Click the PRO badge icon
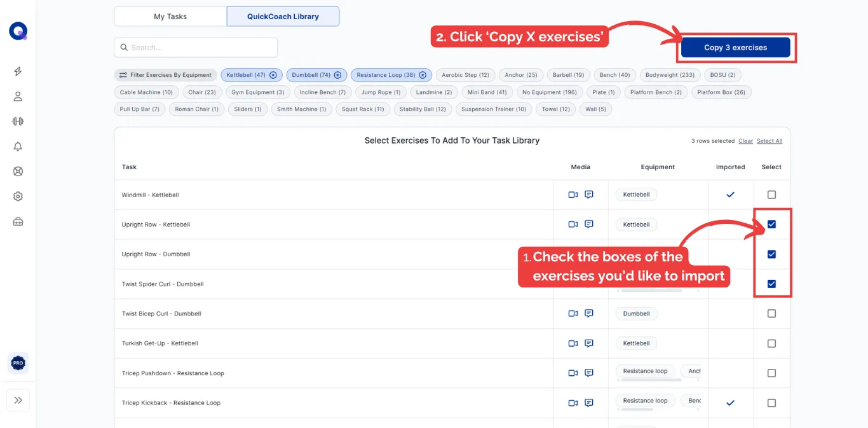Screen dimensions: 868x428 pos(18,363)
